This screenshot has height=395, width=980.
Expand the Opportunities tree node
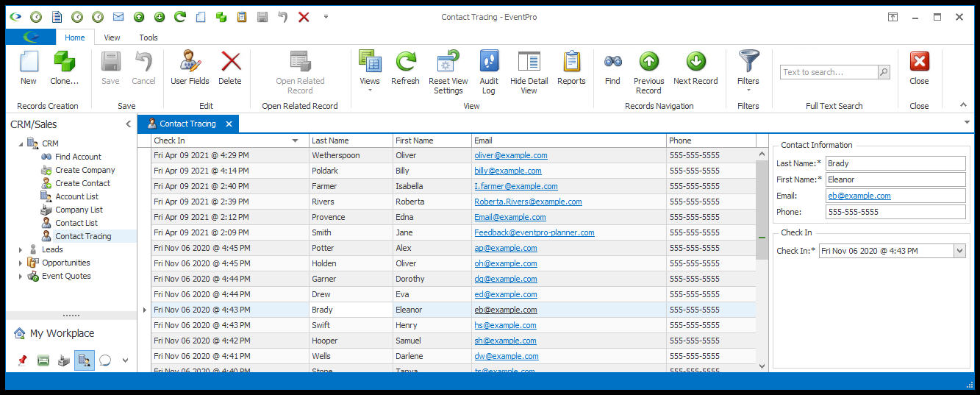(21, 263)
